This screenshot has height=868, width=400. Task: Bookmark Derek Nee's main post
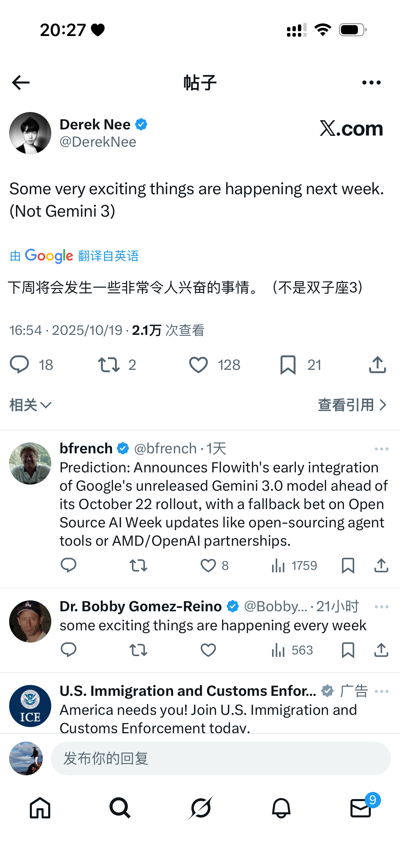[x=288, y=365]
